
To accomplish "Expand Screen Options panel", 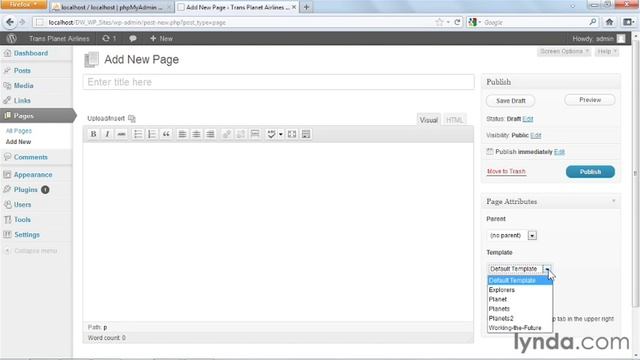I will (x=564, y=51).
